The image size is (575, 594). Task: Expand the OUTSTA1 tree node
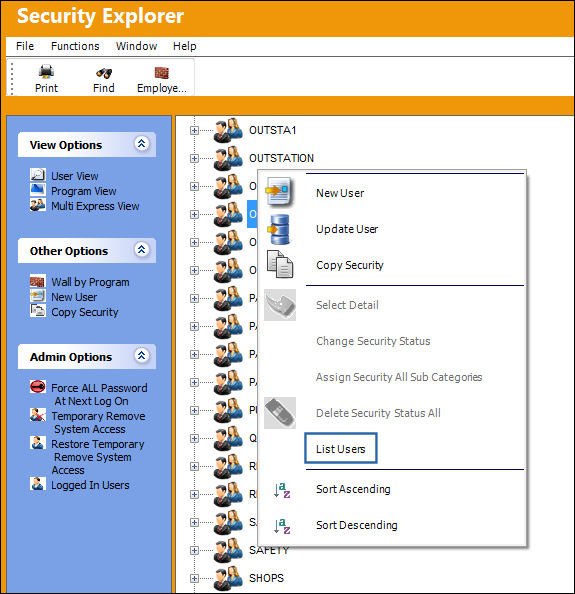[x=194, y=130]
